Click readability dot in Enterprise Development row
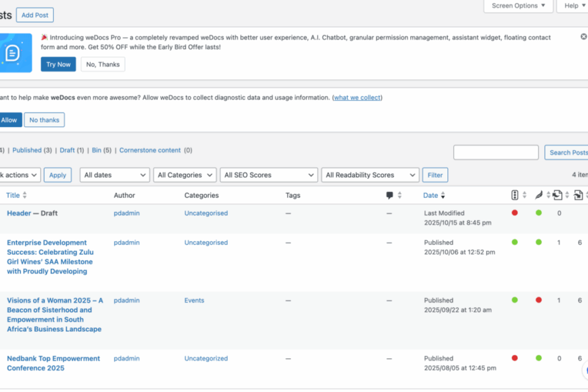 539,242
